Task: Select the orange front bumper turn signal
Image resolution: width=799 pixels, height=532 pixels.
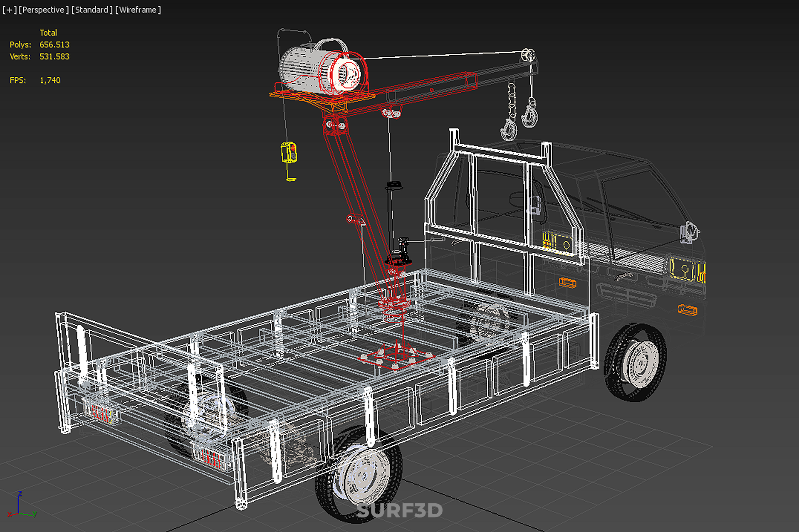Action: pos(687,310)
